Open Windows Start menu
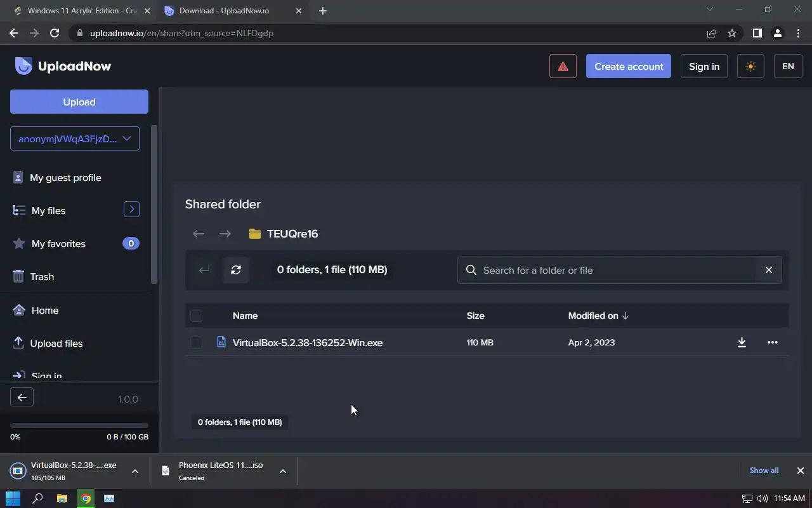This screenshot has width=812, height=508. click(13, 498)
